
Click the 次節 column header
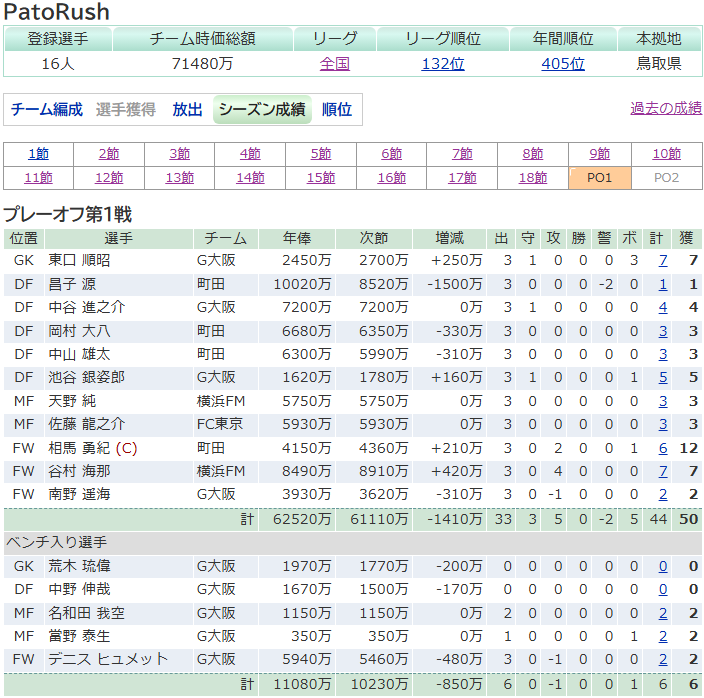tap(374, 238)
